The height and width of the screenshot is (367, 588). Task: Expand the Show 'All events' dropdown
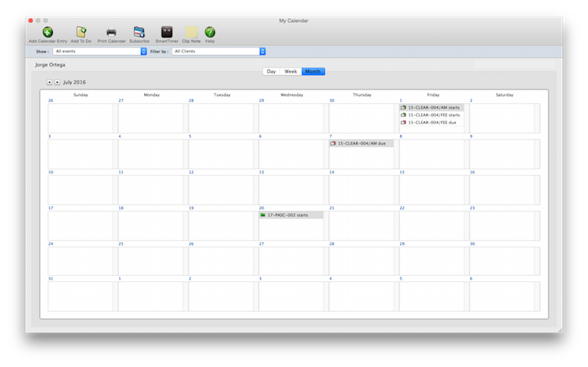[100, 51]
